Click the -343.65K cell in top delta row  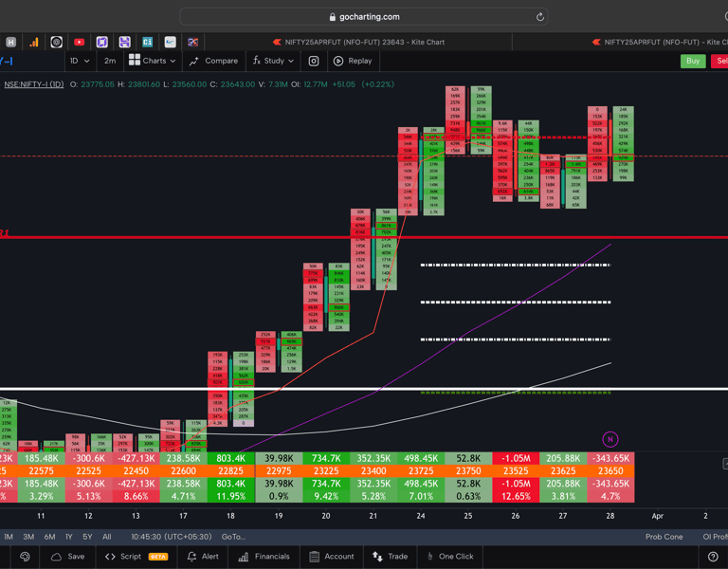tap(610, 458)
